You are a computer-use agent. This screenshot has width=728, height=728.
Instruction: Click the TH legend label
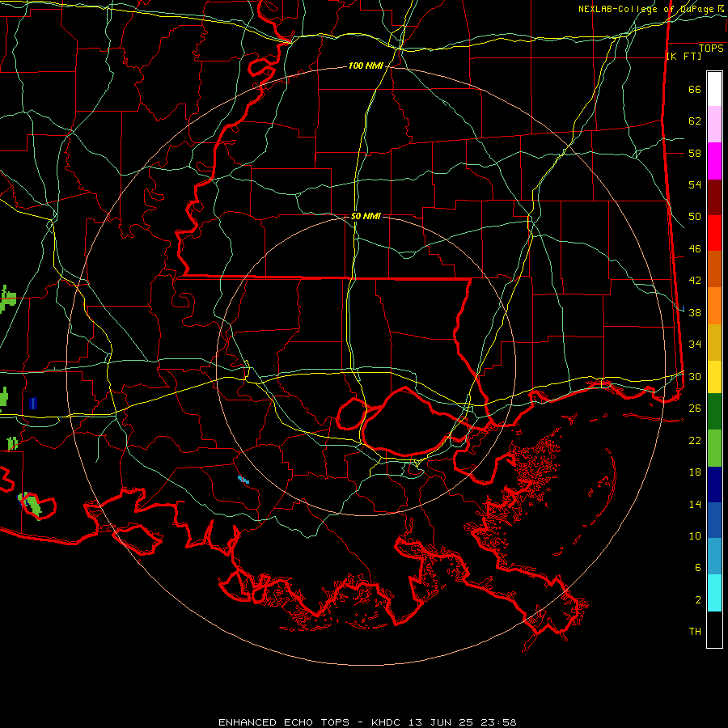click(695, 632)
